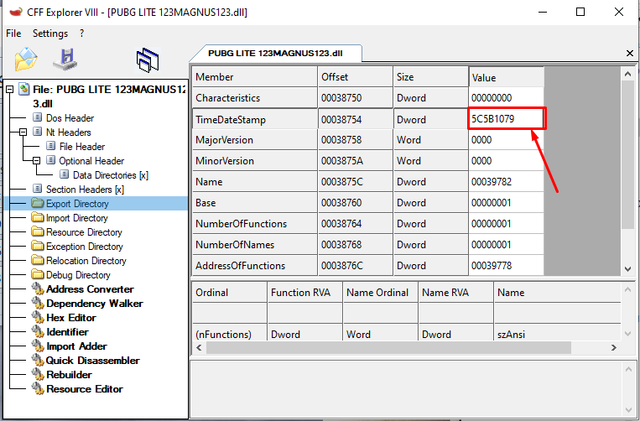Click the cascading windows toolbar icon
This screenshot has height=421, width=640.
[148, 60]
